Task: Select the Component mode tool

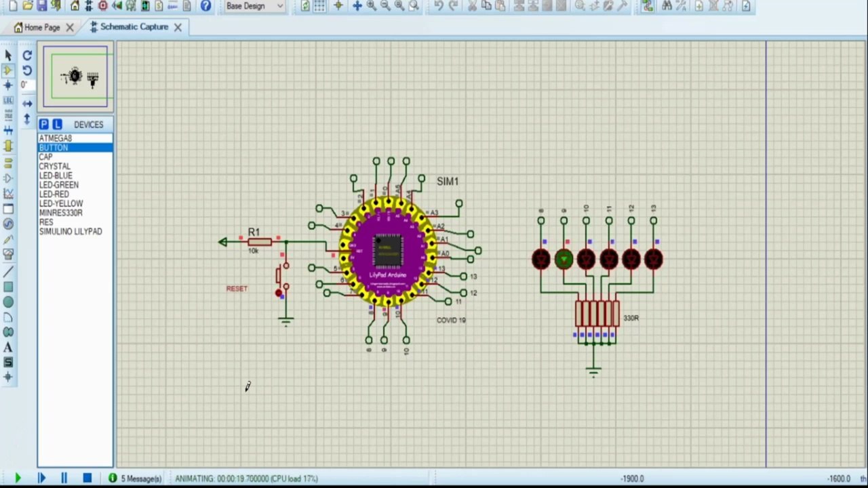Action: tap(8, 70)
